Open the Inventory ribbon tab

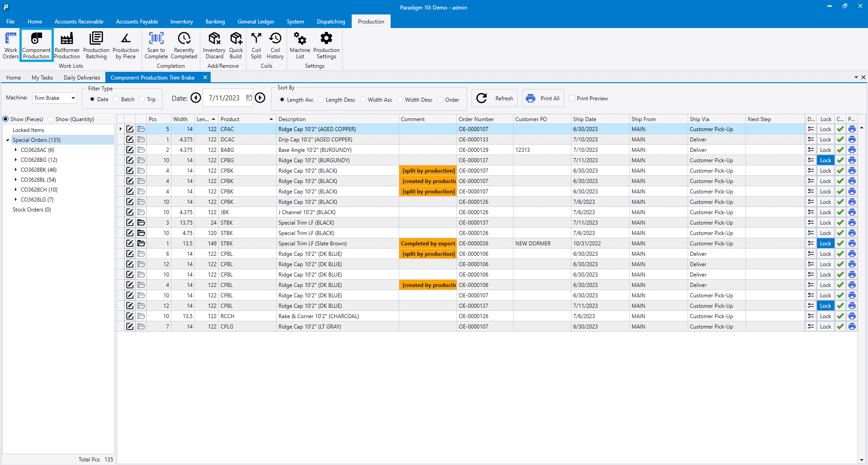[181, 22]
